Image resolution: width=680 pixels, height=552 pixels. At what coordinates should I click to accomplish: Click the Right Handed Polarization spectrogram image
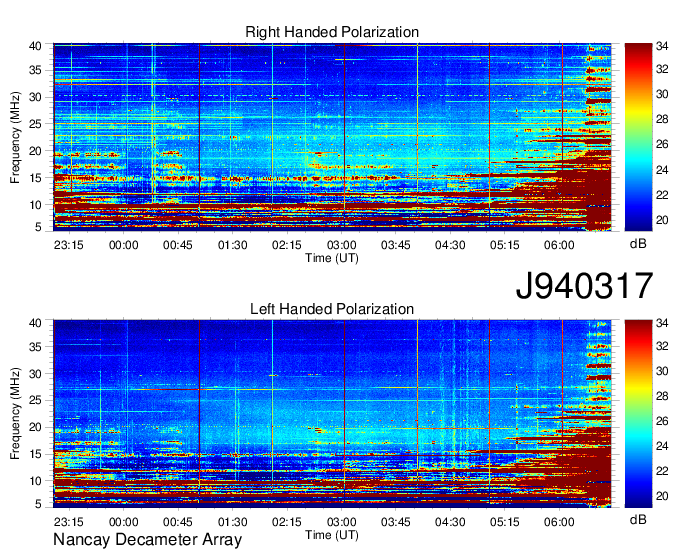coord(332,137)
